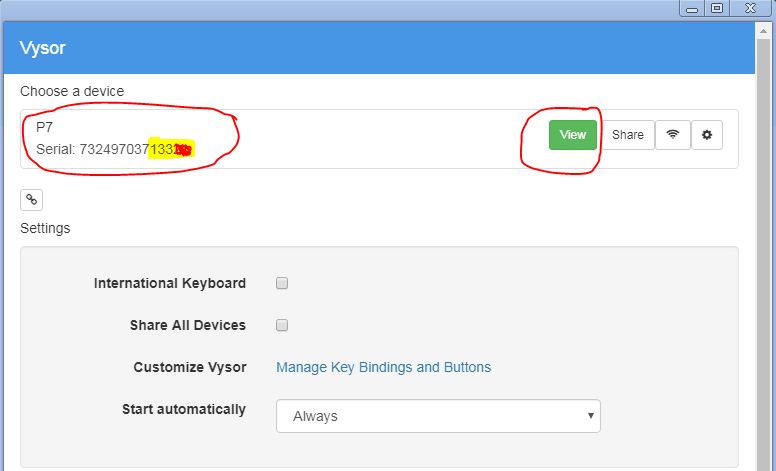Click the Share All Devices label

(x=188, y=325)
